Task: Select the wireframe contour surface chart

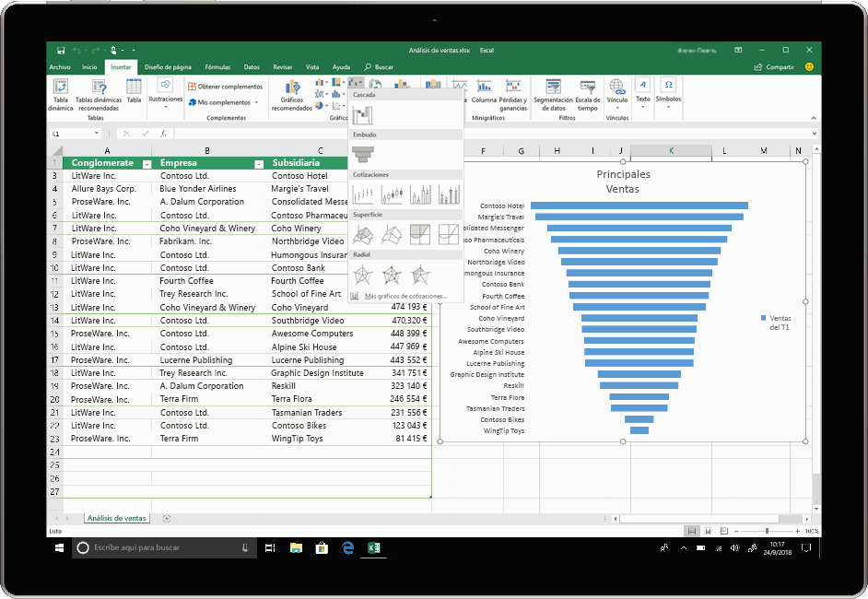Action: point(449,235)
